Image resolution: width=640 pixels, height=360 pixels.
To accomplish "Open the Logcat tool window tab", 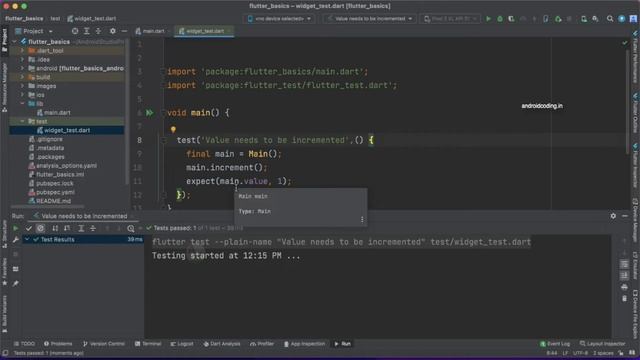I will (182, 344).
